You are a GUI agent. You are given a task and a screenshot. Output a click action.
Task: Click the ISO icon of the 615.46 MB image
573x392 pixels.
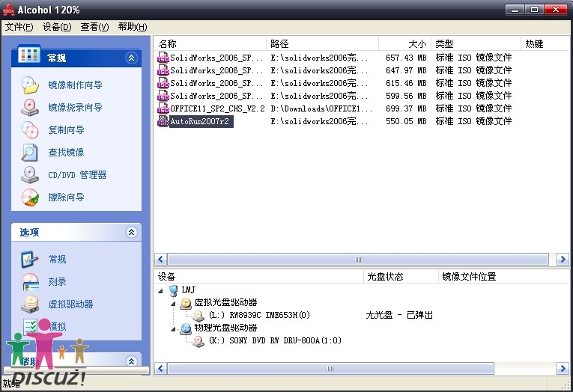(x=163, y=83)
